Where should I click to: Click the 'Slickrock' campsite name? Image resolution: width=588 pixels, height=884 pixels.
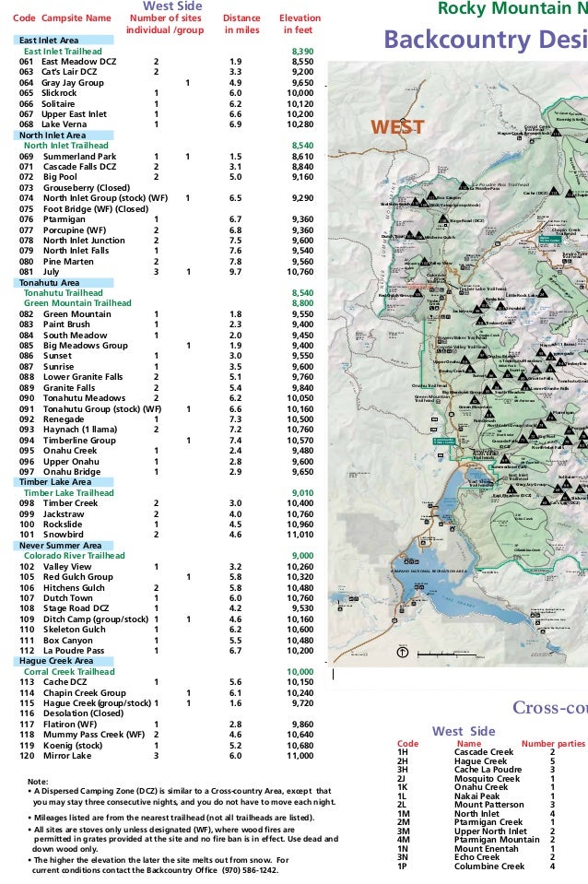tap(59, 93)
